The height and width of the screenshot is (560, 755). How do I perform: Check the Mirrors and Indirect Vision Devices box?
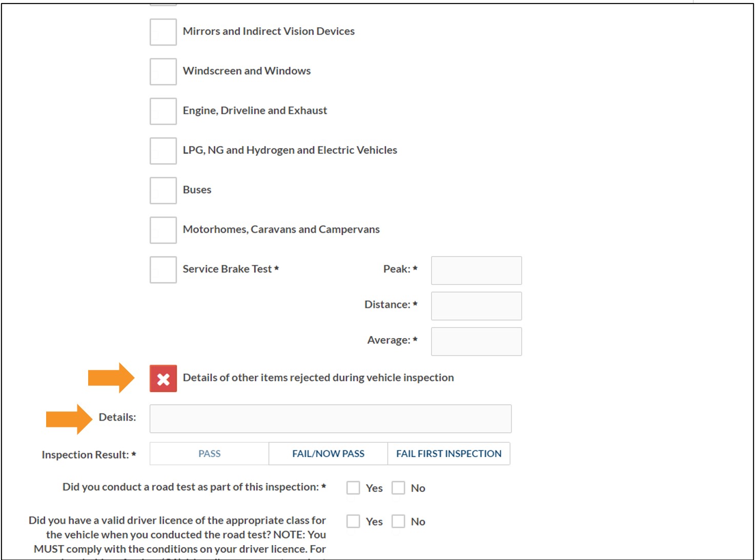coord(163,32)
